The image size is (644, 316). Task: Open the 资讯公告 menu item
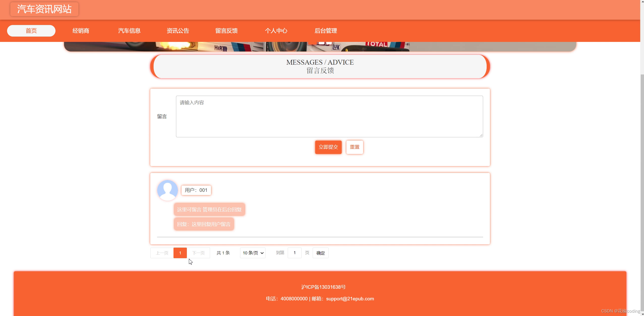pyautogui.click(x=178, y=31)
